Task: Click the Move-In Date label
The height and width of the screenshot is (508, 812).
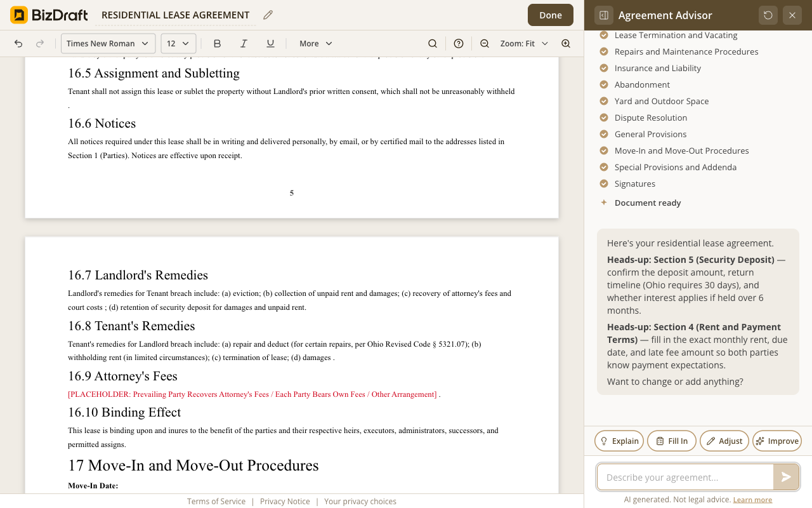Action: [93, 486]
